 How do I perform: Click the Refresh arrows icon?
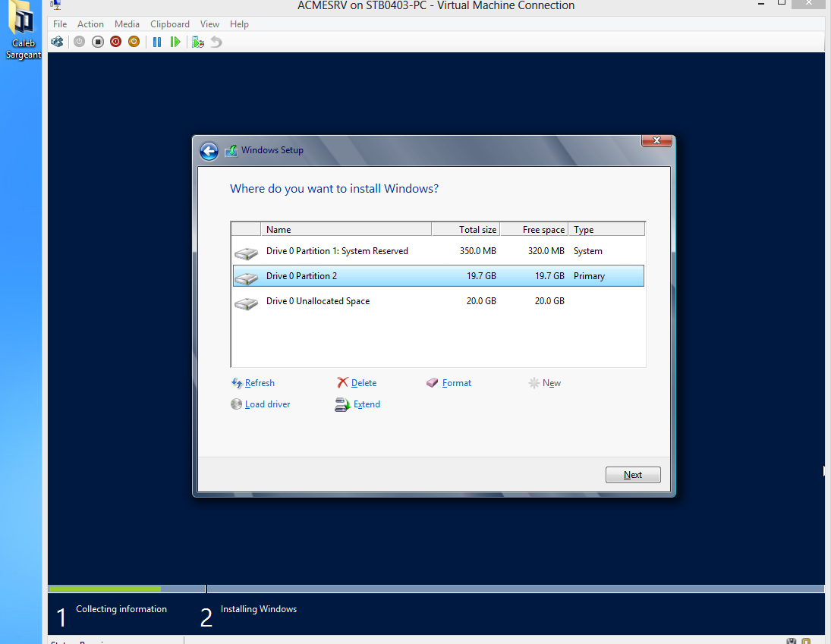click(236, 383)
